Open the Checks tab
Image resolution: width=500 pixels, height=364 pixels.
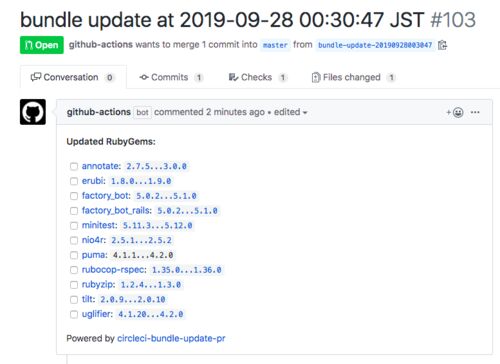click(x=258, y=77)
